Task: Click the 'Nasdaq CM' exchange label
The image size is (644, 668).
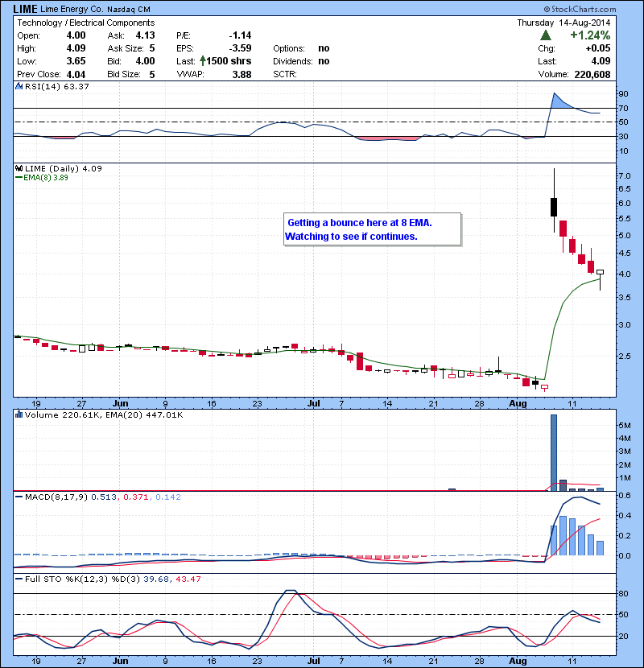Action: [129, 10]
